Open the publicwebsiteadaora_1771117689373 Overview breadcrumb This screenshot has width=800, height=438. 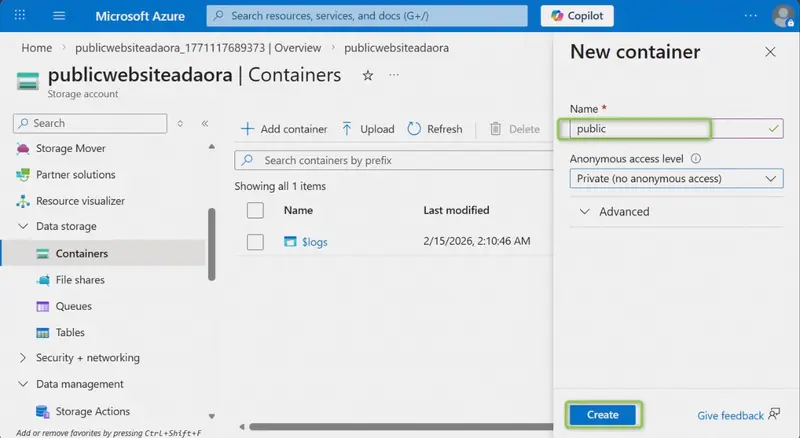click(x=198, y=48)
